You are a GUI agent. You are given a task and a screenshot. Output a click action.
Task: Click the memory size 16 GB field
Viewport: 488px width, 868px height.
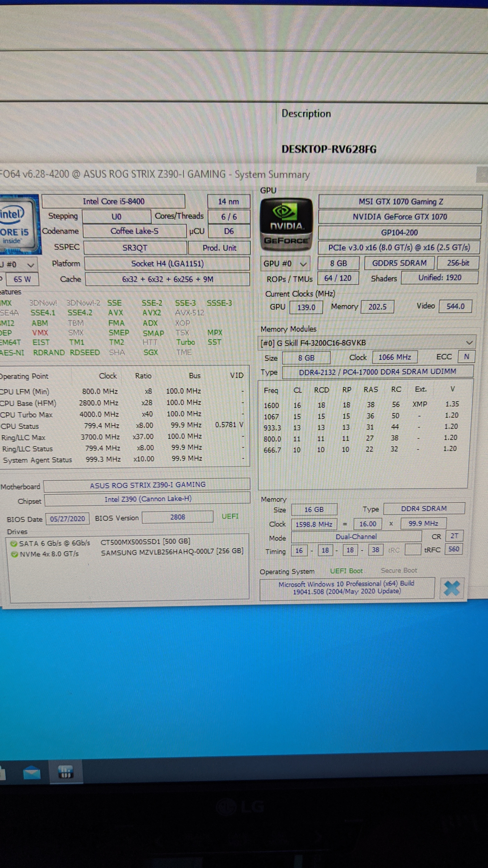[314, 510]
